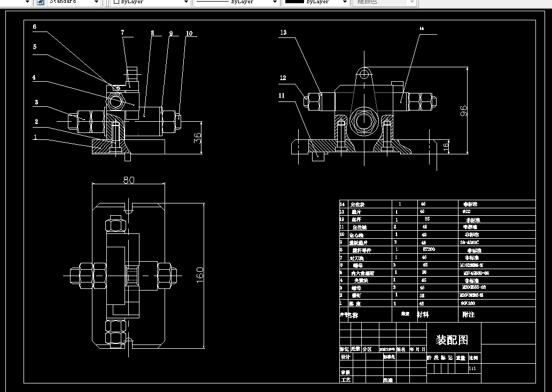Click the text style icon beside Standard
The image size is (552, 392).
pos(41,2)
